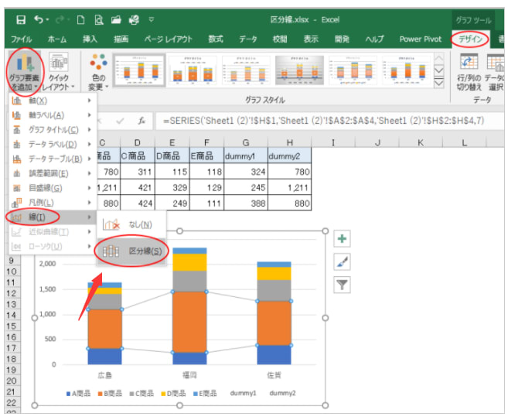Expand the chart styles gallery with the More arrow
Image resolution: width=508 pixels, height=420 pixels.
click(x=438, y=84)
